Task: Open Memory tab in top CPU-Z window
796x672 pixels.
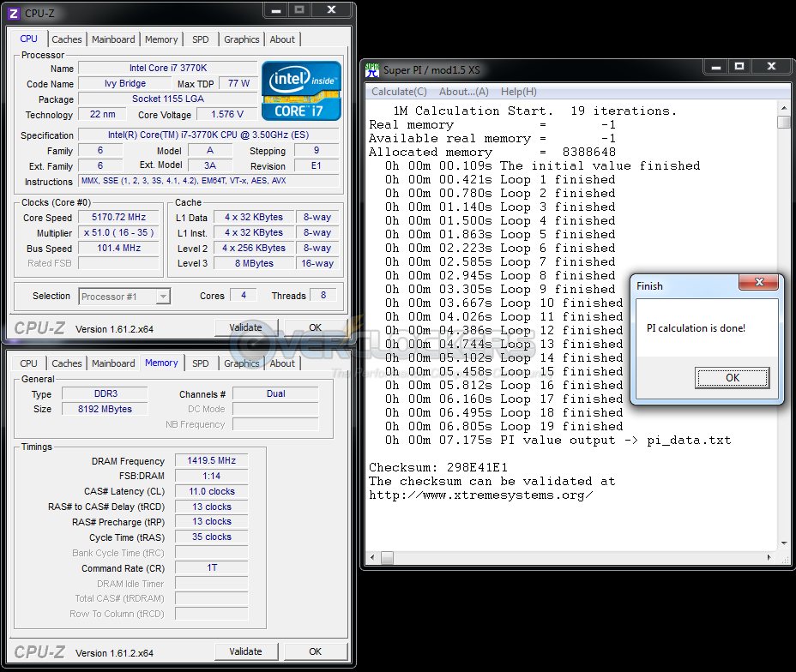Action: tap(161, 39)
